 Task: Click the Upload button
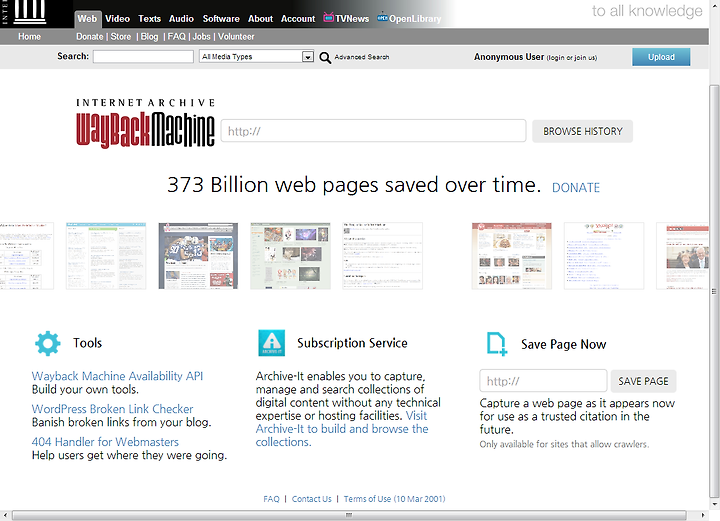tap(661, 57)
